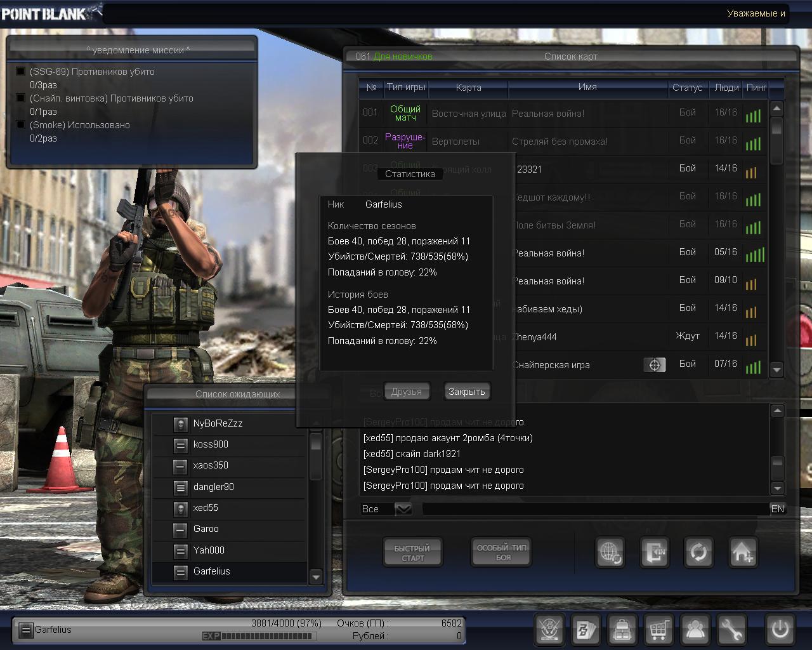
Task: Refresh the room list with the arrows icon
Action: (698, 552)
